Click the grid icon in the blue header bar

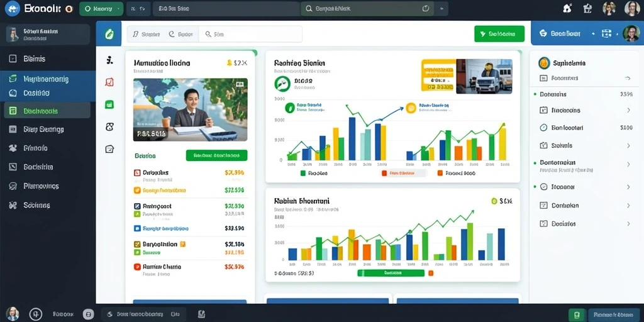606,34
